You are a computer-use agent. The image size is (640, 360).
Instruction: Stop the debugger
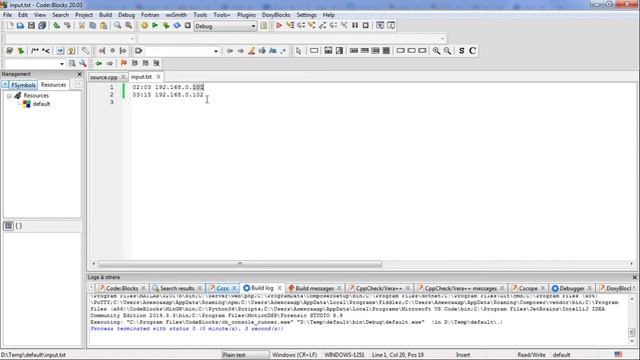366,26
